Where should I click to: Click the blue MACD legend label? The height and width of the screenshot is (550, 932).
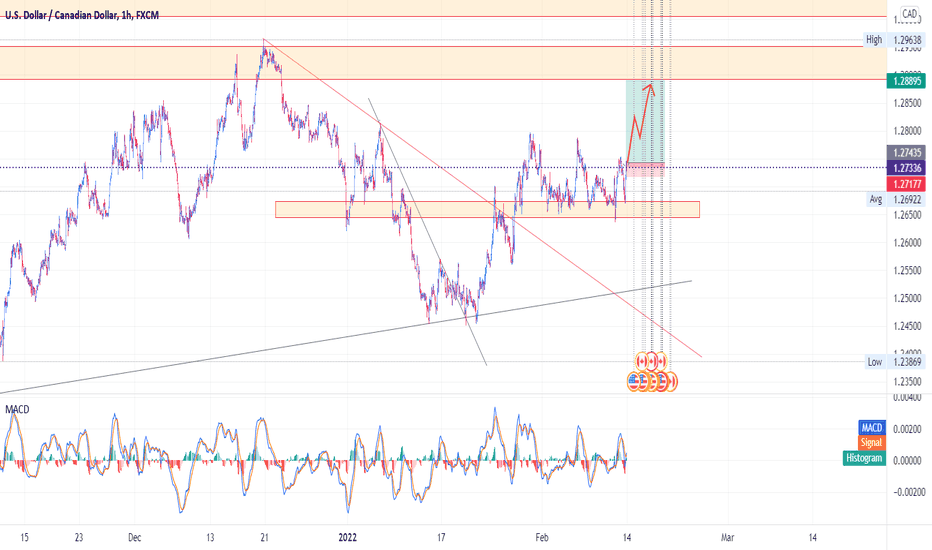click(872, 428)
